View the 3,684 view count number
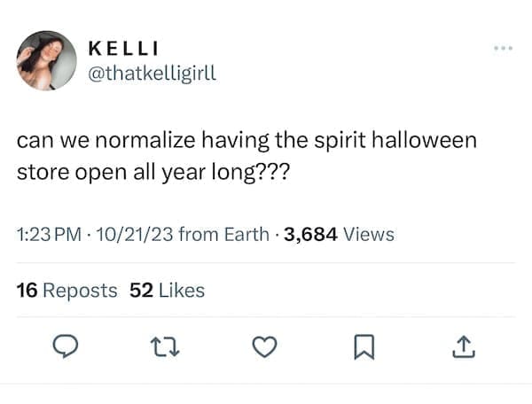This screenshot has height=404, width=532. pos(309,235)
